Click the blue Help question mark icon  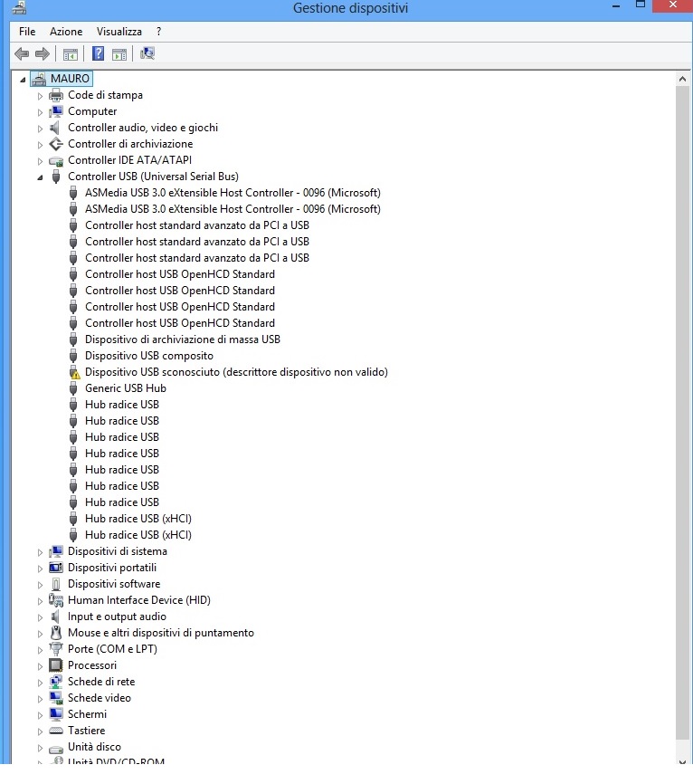(x=99, y=53)
